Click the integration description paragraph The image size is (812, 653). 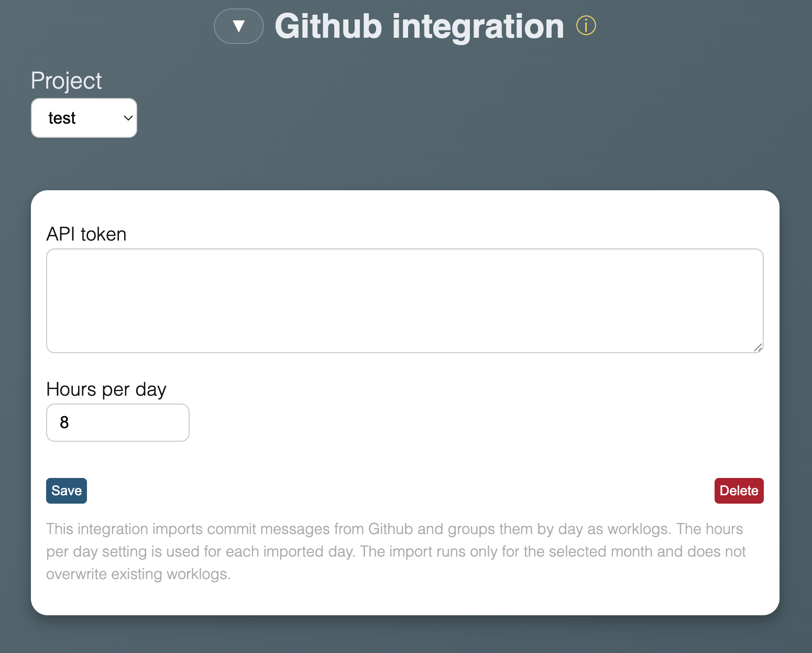(x=396, y=551)
